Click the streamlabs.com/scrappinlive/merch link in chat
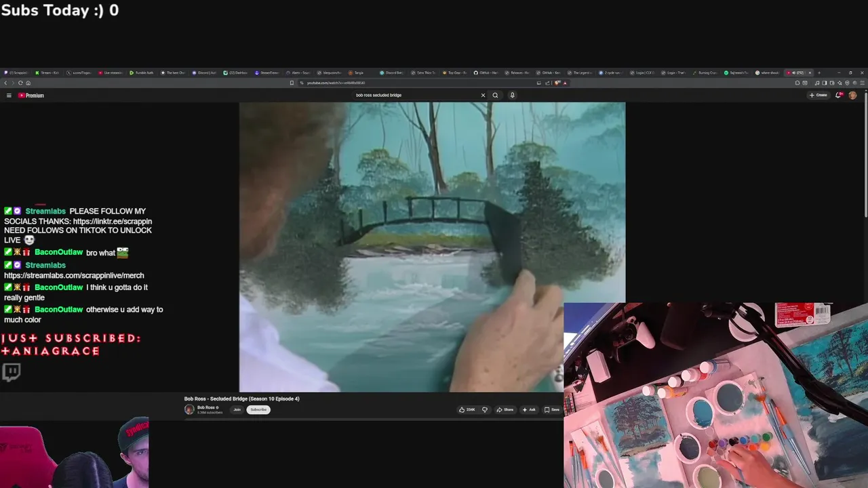Image resolution: width=868 pixels, height=488 pixels. pyautogui.click(x=74, y=276)
